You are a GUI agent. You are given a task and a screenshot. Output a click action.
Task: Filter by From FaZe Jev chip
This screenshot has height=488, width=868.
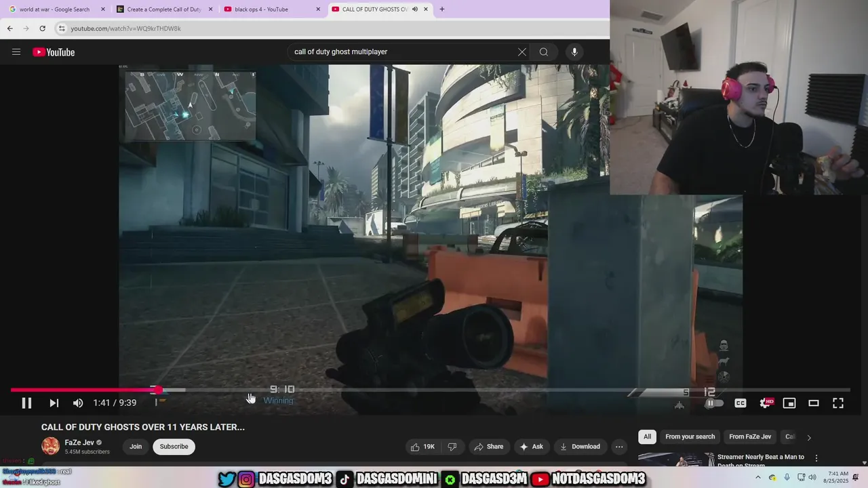tap(750, 436)
